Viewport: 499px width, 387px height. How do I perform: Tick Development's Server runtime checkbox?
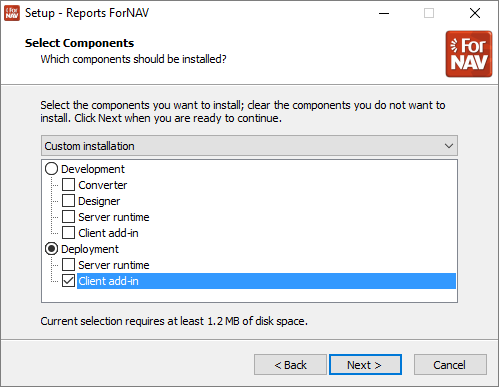[x=68, y=217]
